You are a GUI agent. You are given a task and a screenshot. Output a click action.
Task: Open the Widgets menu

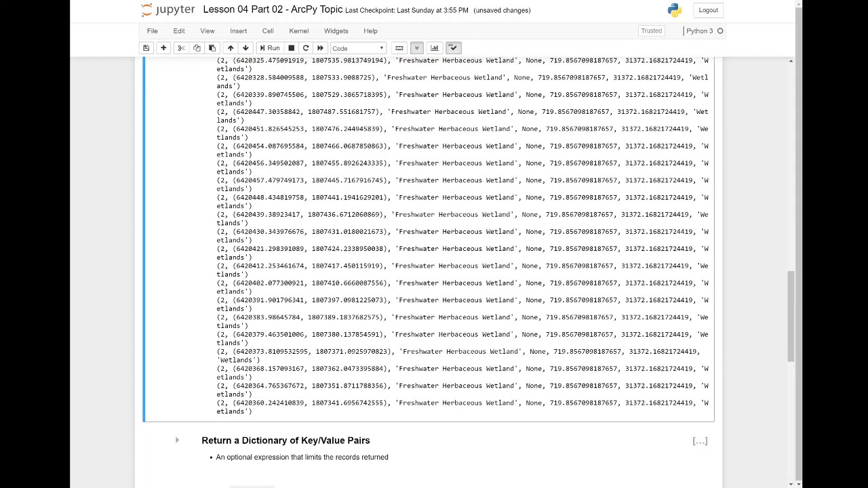point(336,30)
